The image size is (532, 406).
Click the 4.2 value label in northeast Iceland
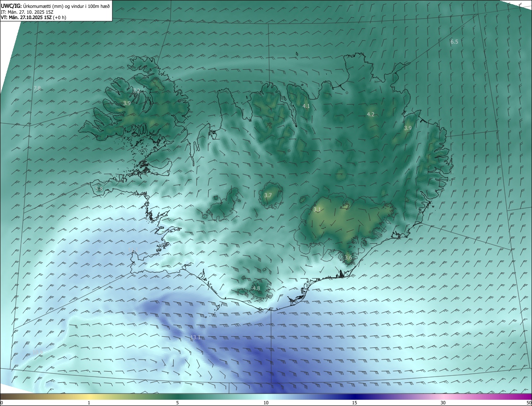pos(371,114)
